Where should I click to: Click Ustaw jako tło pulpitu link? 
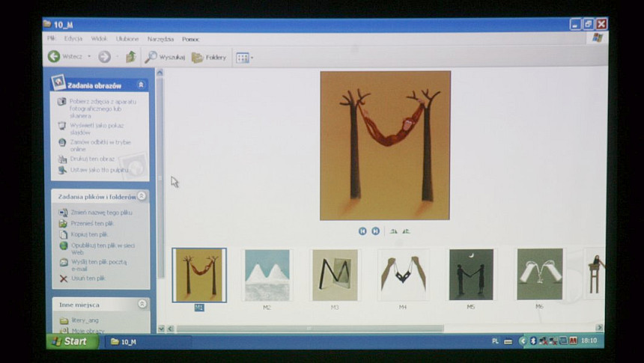click(x=100, y=170)
